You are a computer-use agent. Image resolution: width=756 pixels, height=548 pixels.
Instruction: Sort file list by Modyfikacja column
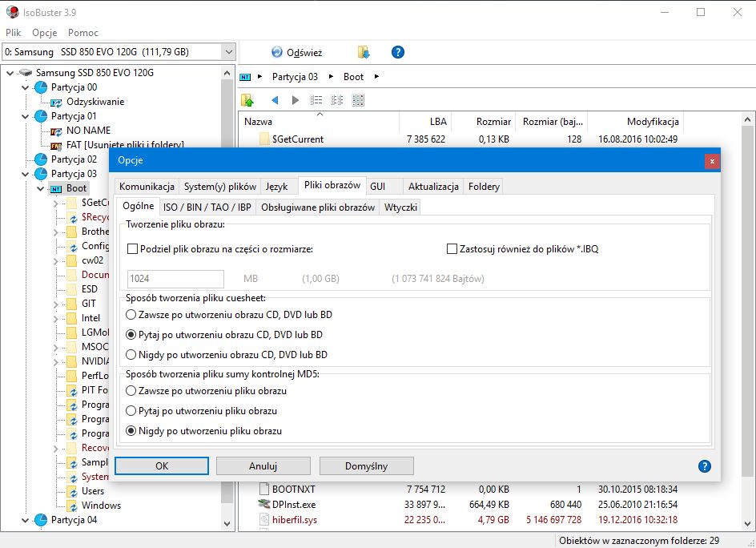point(635,122)
